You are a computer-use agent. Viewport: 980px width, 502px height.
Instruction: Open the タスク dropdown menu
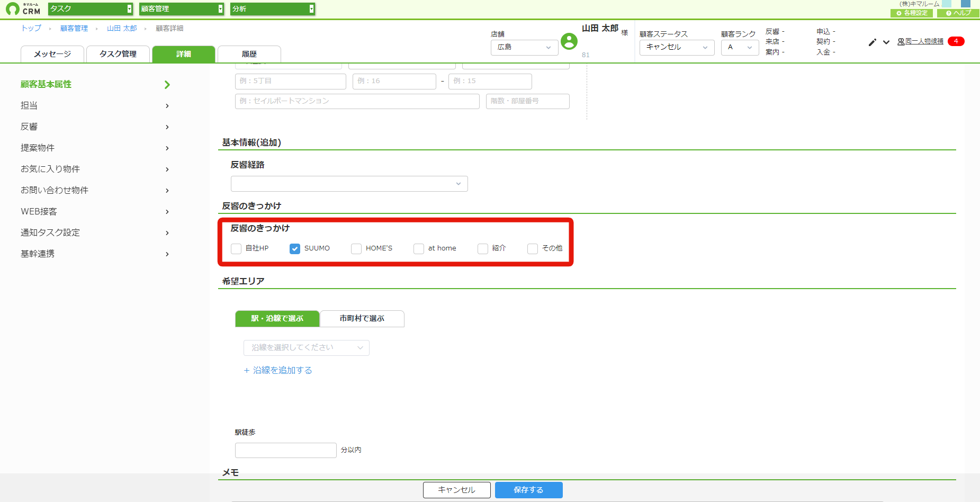(90, 8)
